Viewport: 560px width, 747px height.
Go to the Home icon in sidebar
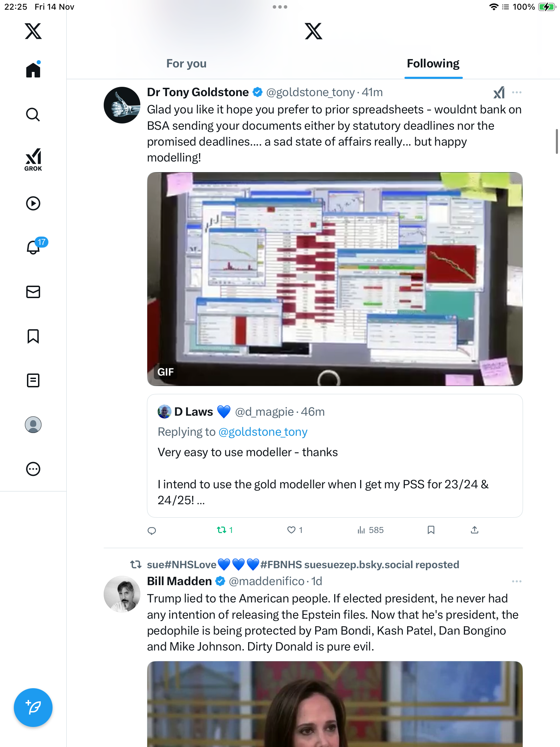[33, 70]
